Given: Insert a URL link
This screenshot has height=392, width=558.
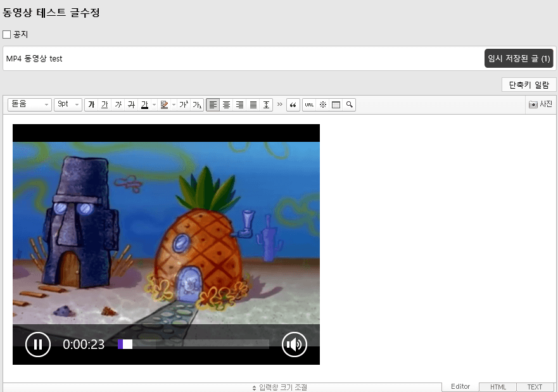Looking at the screenshot, I should [309, 104].
